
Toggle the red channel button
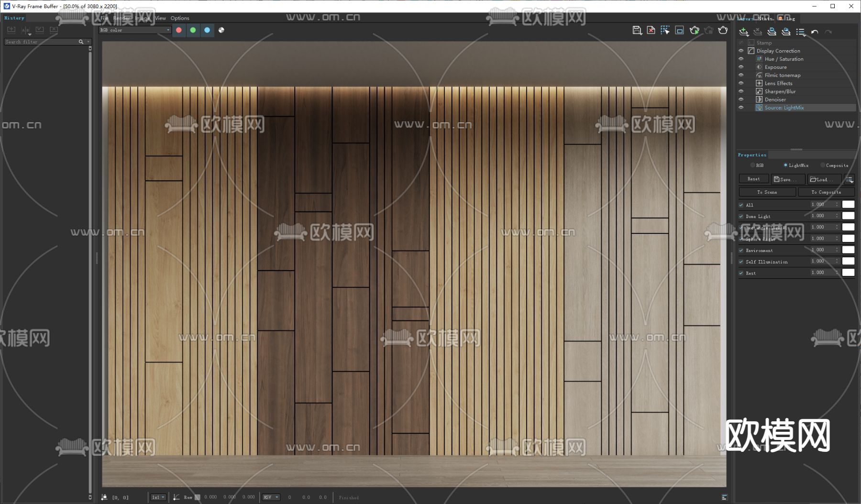tap(179, 30)
